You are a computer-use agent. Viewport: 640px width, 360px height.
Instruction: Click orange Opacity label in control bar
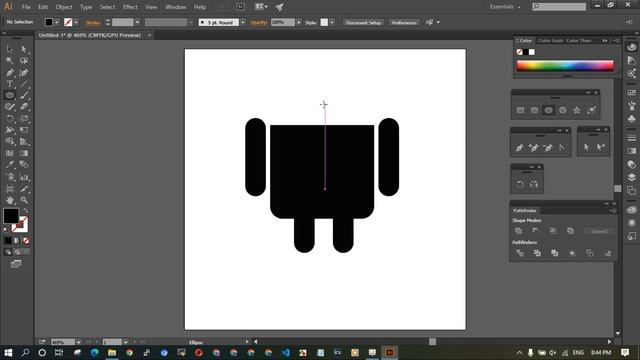point(258,23)
